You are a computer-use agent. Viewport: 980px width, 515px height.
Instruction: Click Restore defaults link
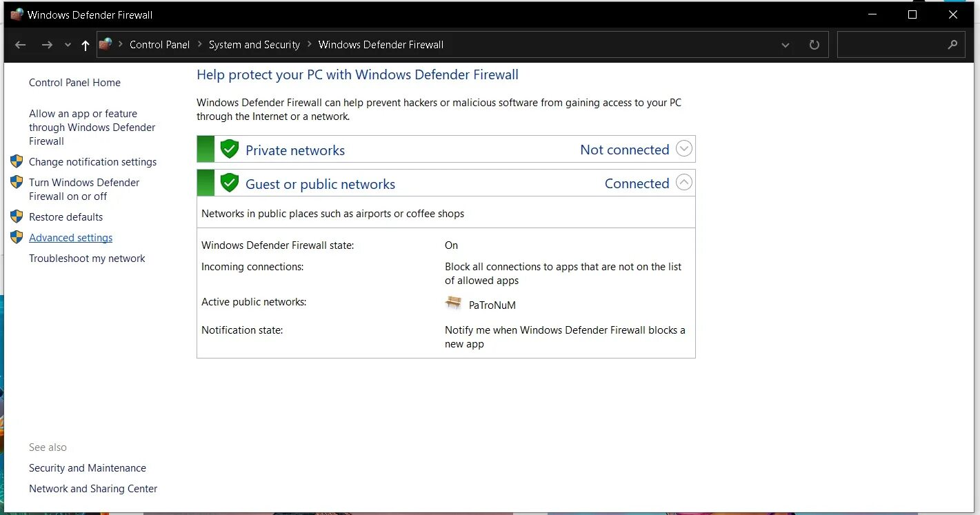click(x=66, y=217)
